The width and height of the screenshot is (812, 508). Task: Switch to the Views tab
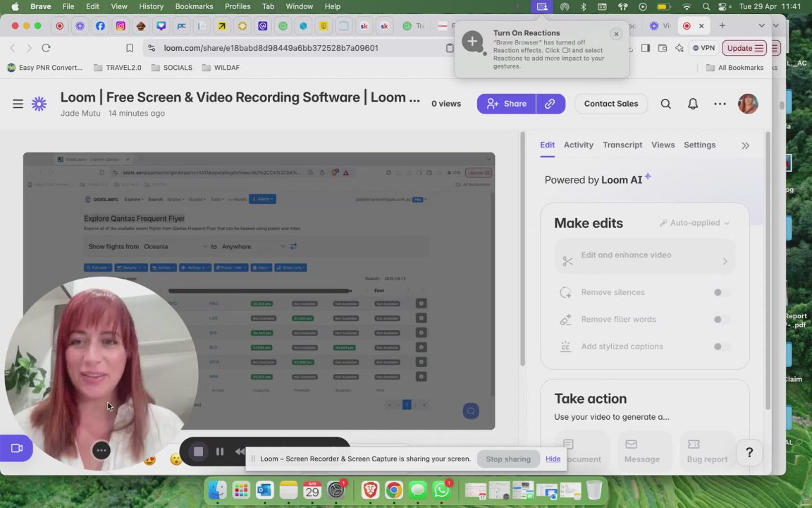(663, 145)
